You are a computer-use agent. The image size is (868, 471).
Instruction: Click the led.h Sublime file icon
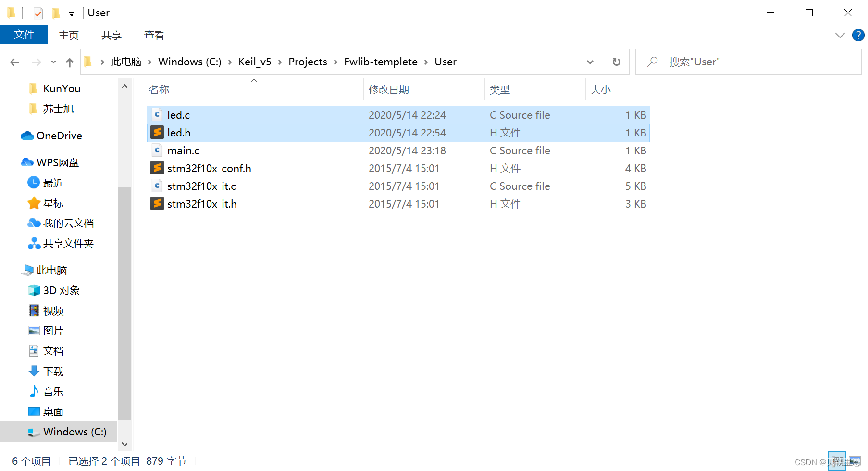tap(157, 133)
